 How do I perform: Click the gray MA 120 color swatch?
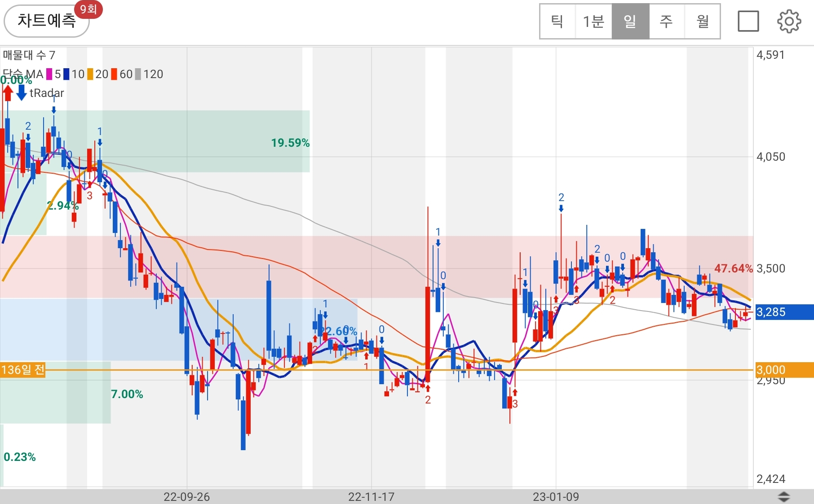point(138,74)
